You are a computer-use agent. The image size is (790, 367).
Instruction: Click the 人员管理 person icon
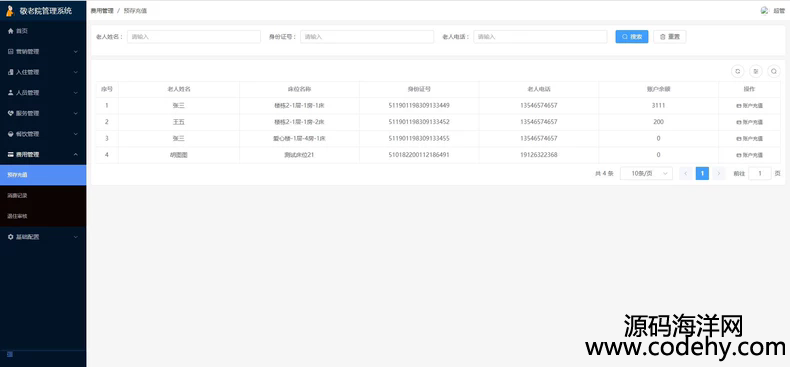pyautogui.click(x=11, y=93)
